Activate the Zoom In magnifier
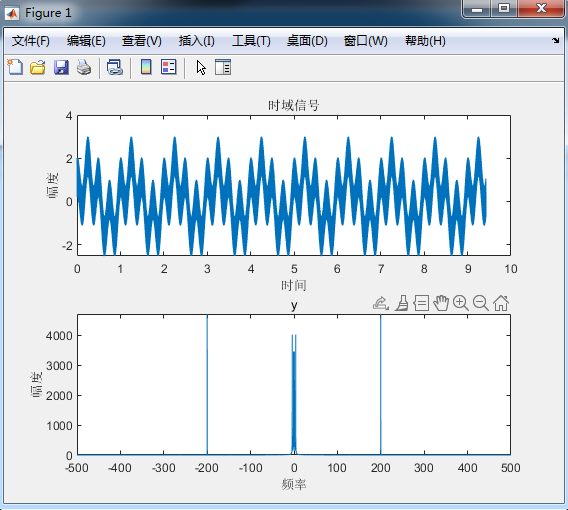 461,303
